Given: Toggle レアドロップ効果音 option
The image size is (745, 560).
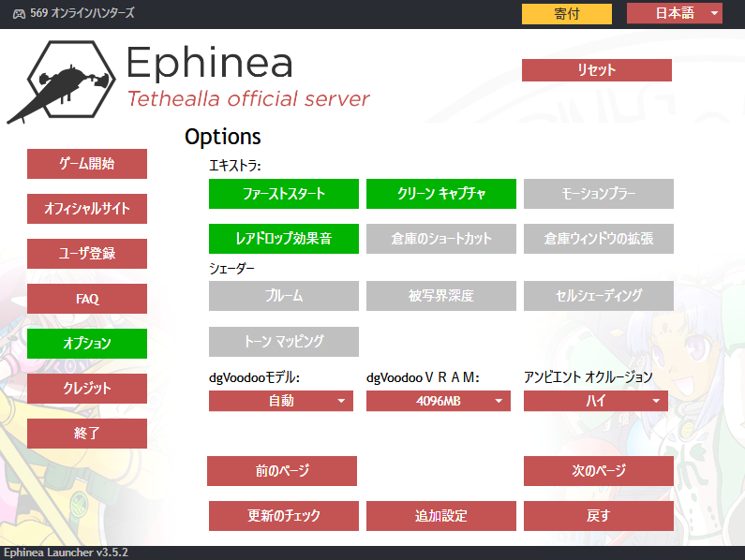Looking at the screenshot, I should (x=284, y=239).
